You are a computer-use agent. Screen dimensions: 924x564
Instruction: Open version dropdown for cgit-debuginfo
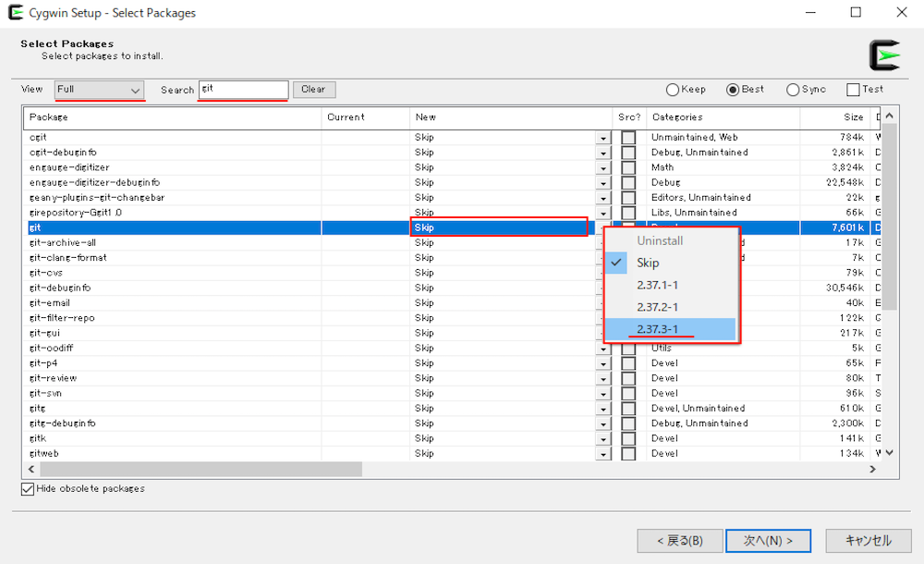[x=603, y=153]
